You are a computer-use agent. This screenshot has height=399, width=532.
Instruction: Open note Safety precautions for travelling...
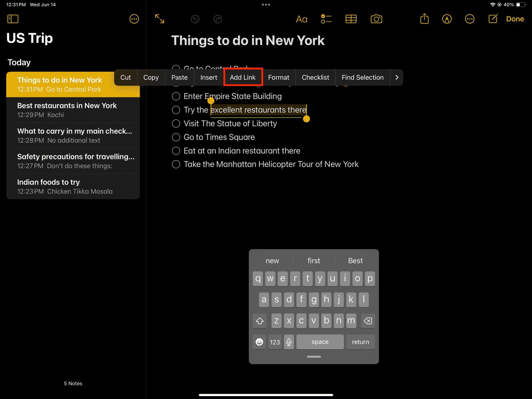coord(73,161)
